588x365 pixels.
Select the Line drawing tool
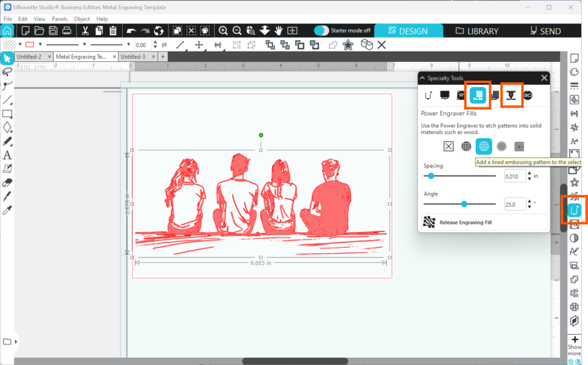[7, 100]
